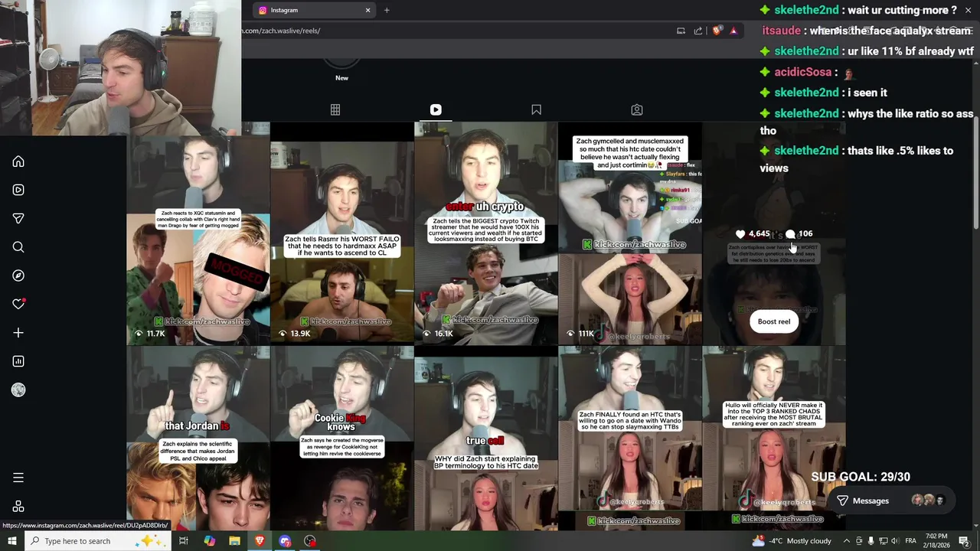This screenshot has height=551, width=980.
Task: Click username itsaude in chat
Action: pyautogui.click(x=781, y=31)
